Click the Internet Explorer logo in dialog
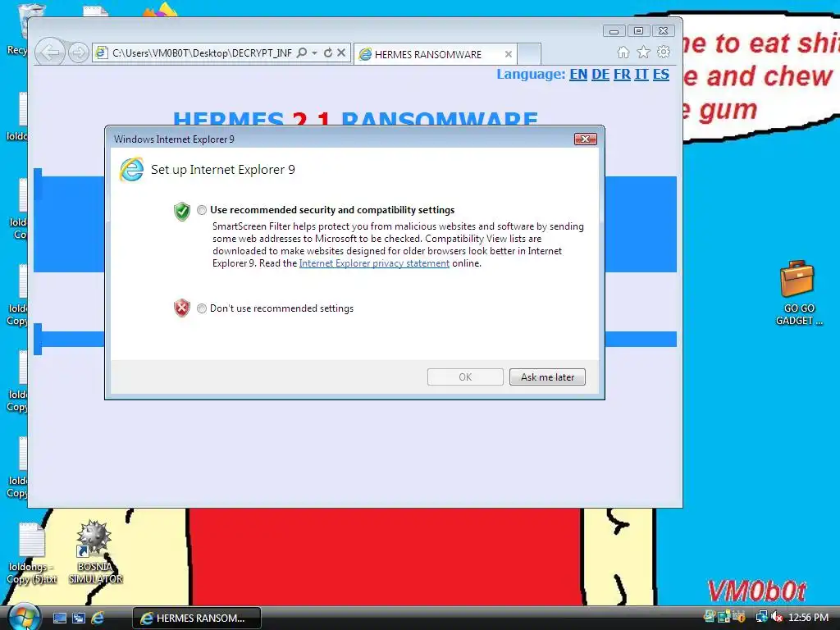 131,169
